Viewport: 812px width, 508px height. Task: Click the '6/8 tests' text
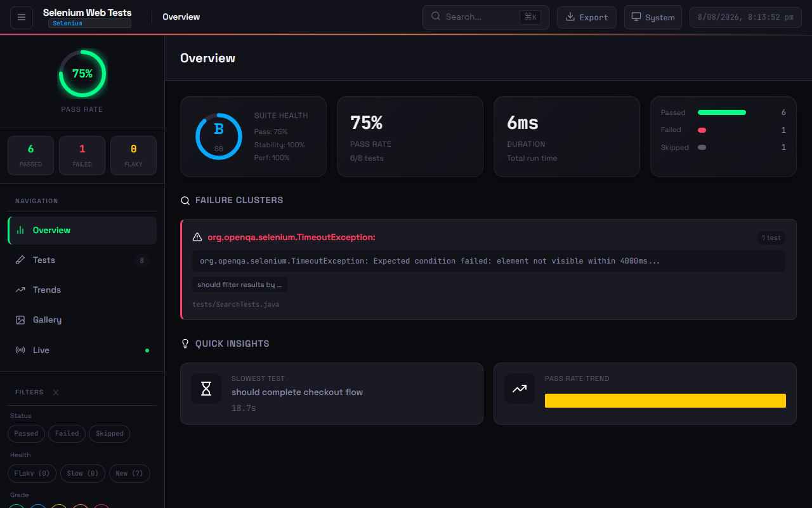pos(367,158)
